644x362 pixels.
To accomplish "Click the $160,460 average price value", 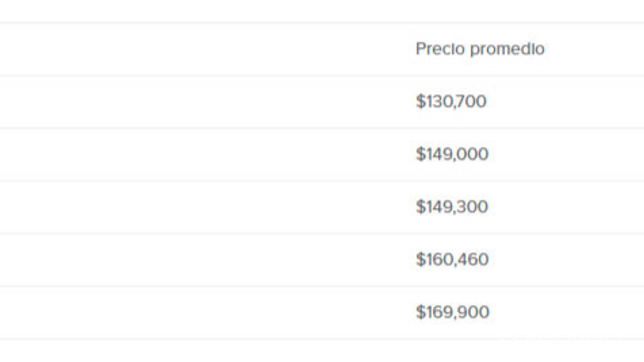I will [x=452, y=260].
